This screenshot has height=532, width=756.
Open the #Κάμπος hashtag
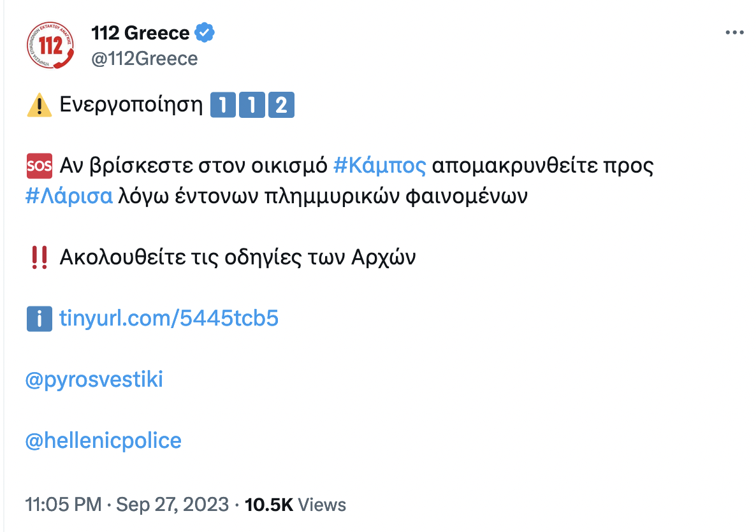(x=379, y=166)
